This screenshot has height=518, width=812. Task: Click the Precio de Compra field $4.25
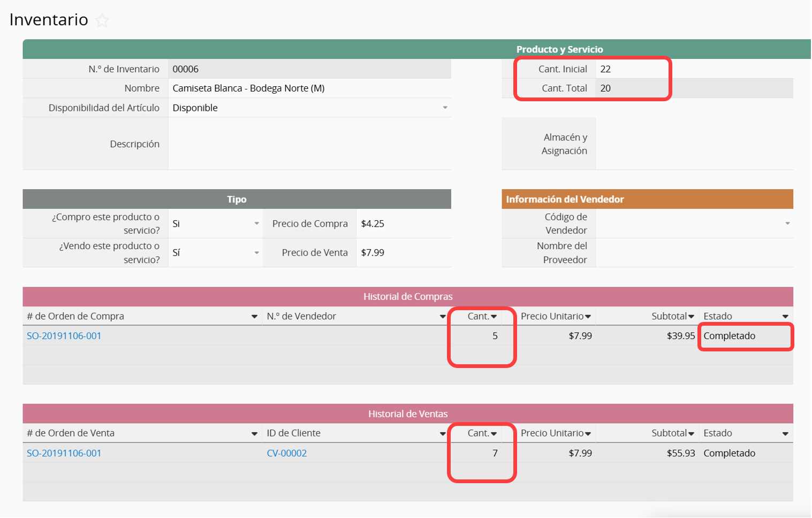click(x=403, y=224)
